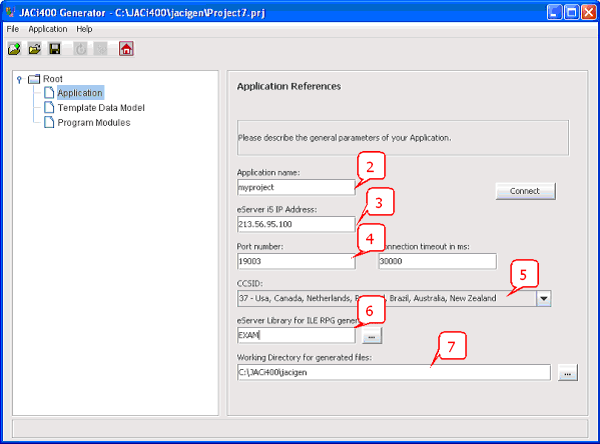Open the Application menu
The height and width of the screenshot is (444, 600).
(47, 29)
